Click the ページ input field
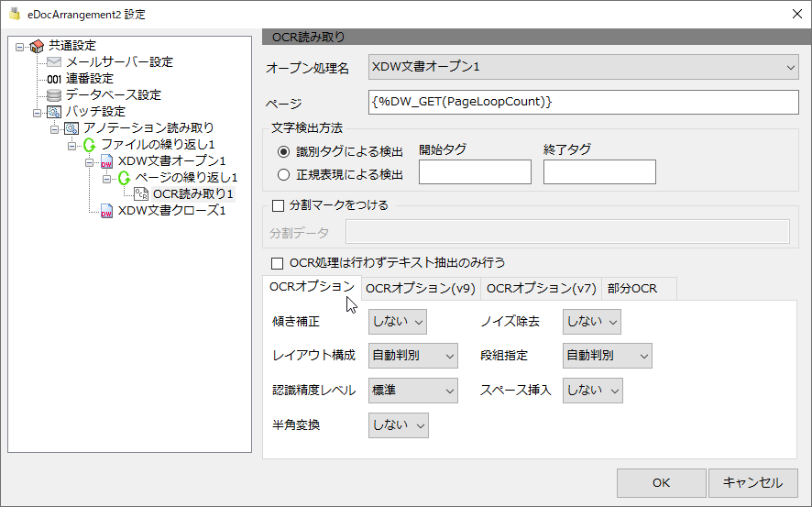Image resolution: width=812 pixels, height=507 pixels. (x=584, y=102)
